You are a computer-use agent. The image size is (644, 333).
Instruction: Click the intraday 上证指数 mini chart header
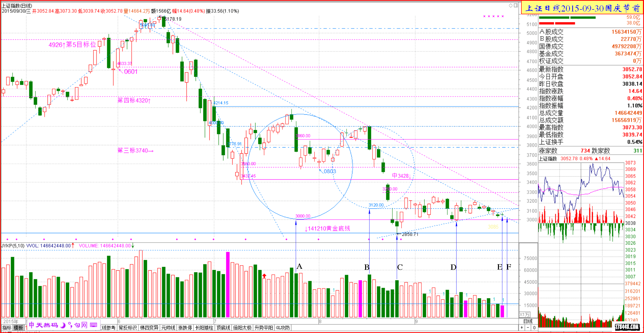(x=575, y=158)
